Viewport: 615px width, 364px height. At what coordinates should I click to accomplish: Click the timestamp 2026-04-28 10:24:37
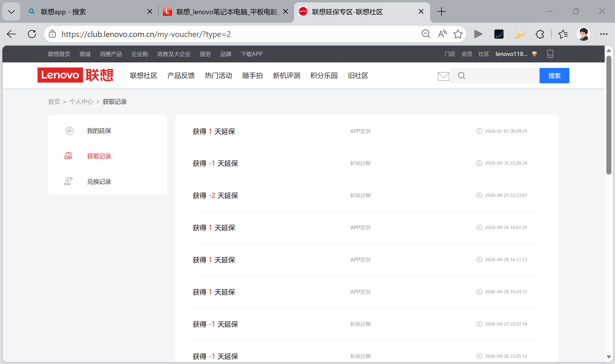click(x=506, y=292)
